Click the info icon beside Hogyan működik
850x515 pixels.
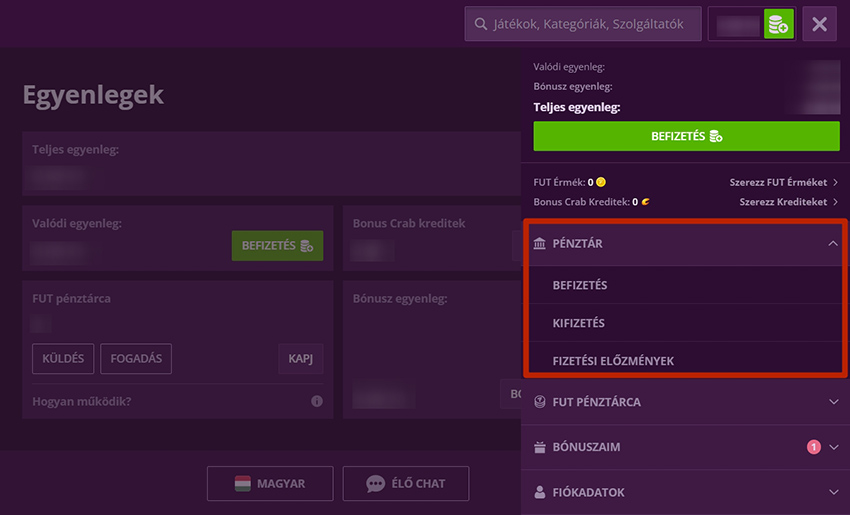click(x=317, y=401)
